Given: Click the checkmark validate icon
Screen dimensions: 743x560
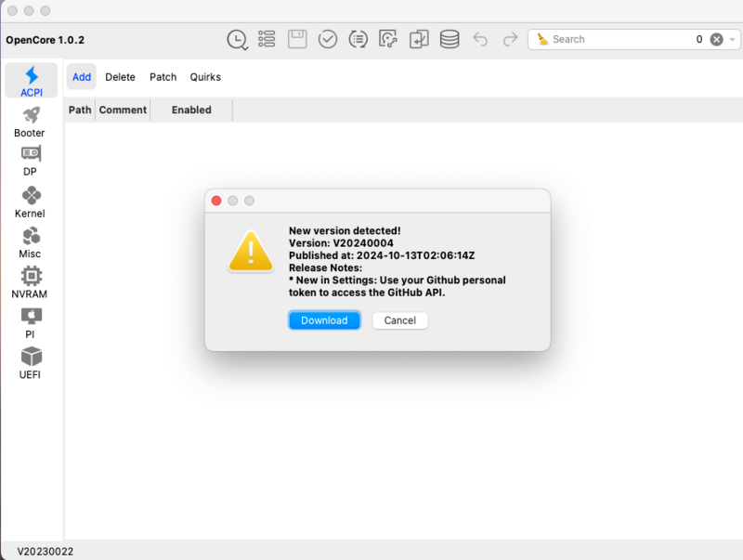Looking at the screenshot, I should pos(328,39).
